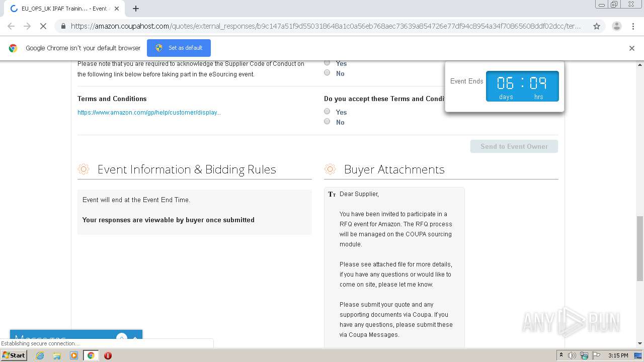Open the Action Center flag icon

pos(595,355)
